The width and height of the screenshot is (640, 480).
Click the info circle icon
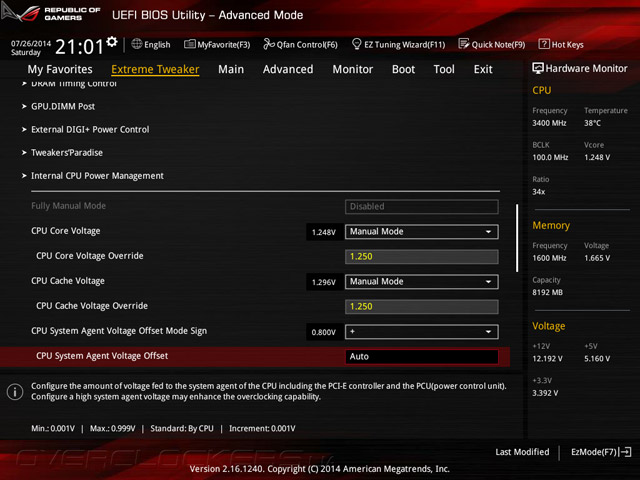tap(15, 392)
